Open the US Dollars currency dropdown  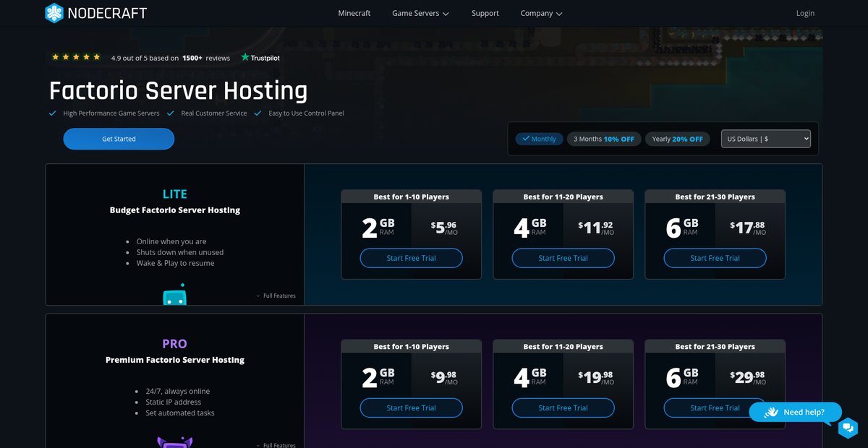click(x=766, y=139)
